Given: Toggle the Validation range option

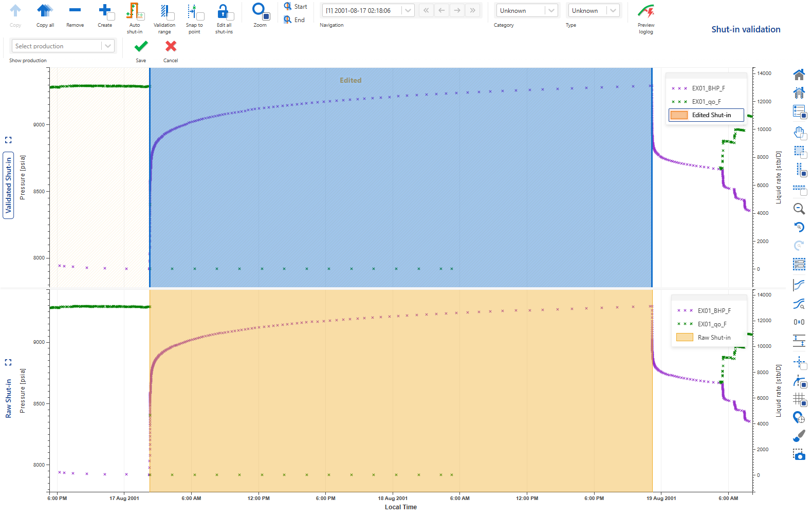Looking at the screenshot, I should click(164, 11).
